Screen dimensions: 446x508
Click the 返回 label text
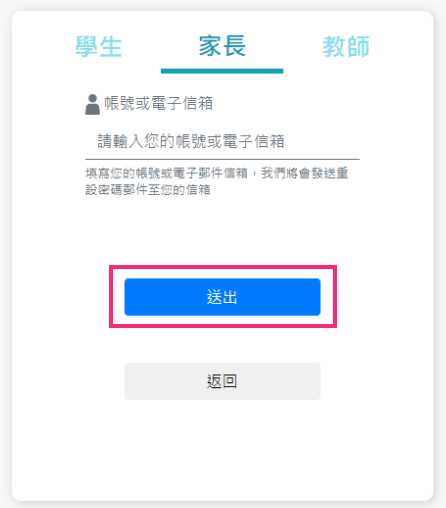(222, 381)
